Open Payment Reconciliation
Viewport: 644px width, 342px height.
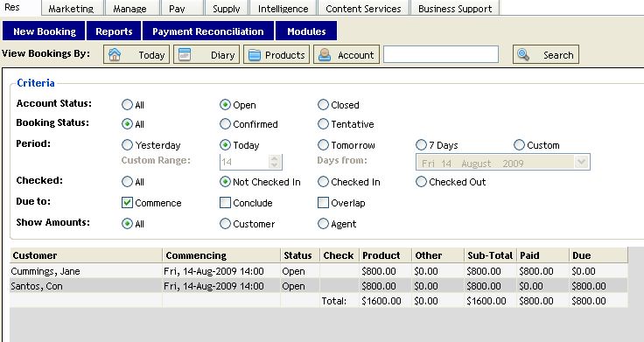[x=208, y=31]
